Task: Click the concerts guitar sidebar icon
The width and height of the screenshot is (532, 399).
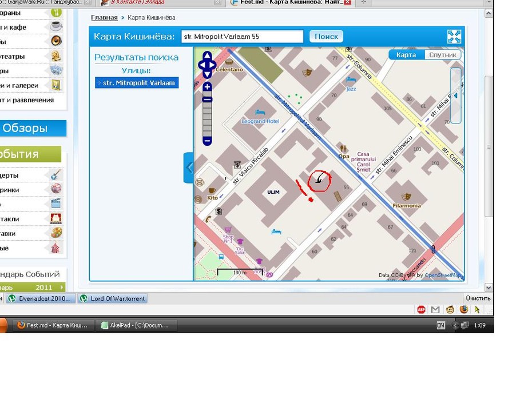Action: click(56, 175)
